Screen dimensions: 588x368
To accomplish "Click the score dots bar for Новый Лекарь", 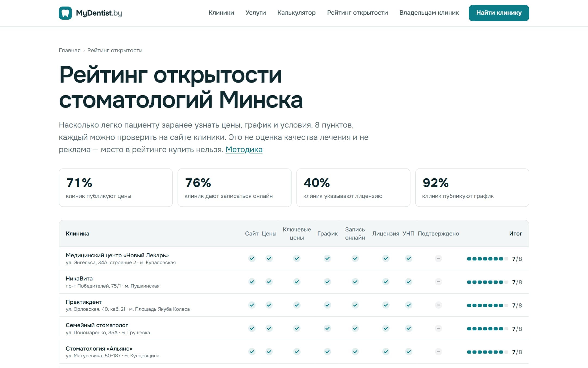I will point(487,259).
